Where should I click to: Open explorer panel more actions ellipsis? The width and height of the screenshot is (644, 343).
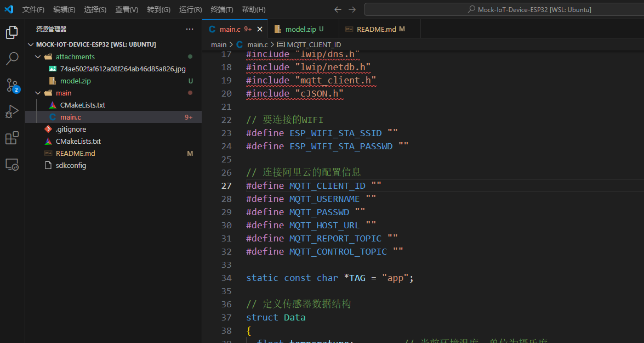point(190,29)
